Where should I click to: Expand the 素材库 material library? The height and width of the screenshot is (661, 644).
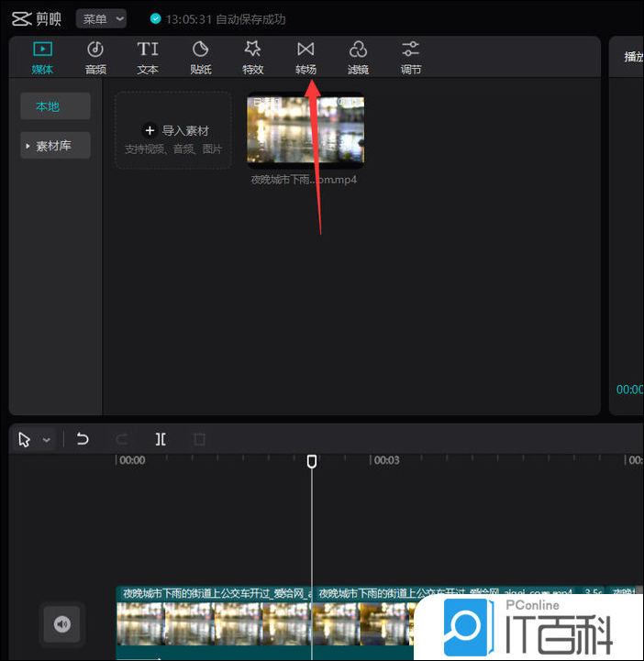pos(55,146)
